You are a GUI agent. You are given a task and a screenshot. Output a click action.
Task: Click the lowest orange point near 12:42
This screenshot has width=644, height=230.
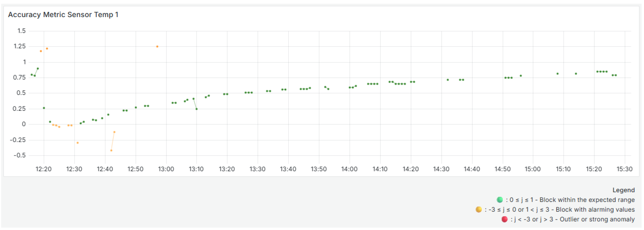tap(111, 150)
